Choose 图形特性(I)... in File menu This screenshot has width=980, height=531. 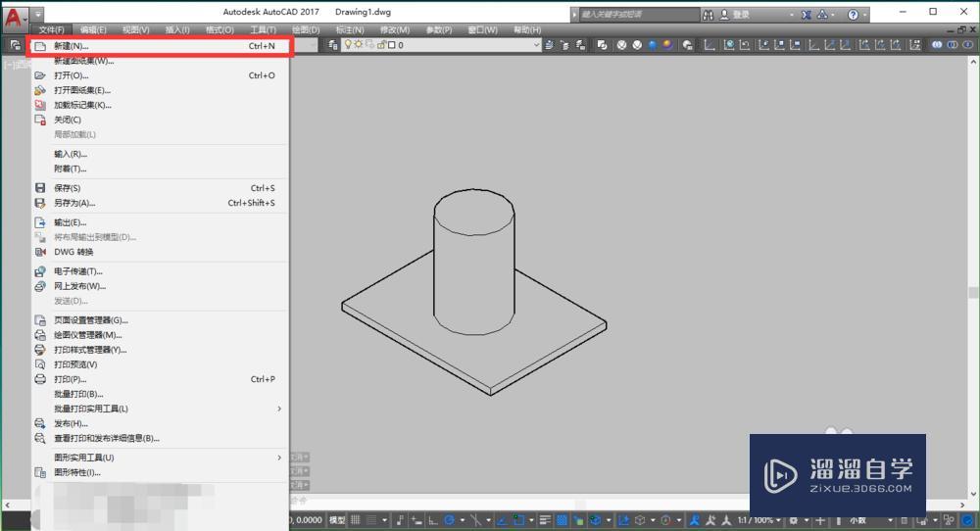[161, 472]
